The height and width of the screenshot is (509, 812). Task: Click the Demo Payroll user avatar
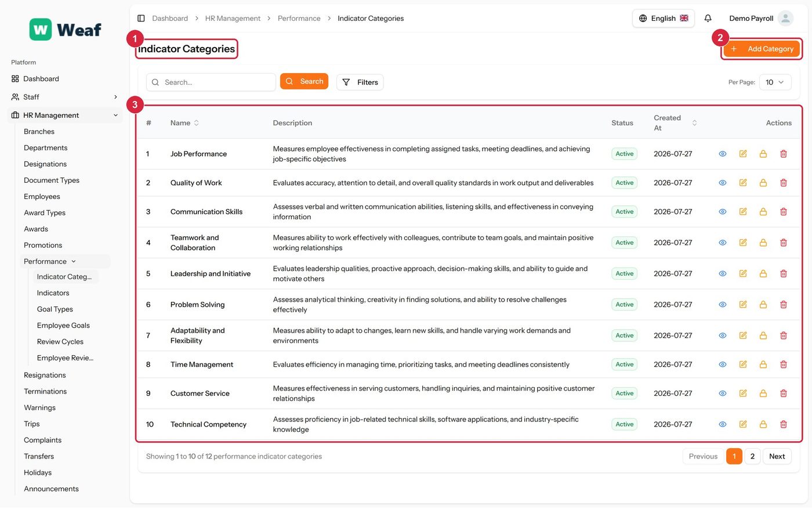tap(785, 19)
